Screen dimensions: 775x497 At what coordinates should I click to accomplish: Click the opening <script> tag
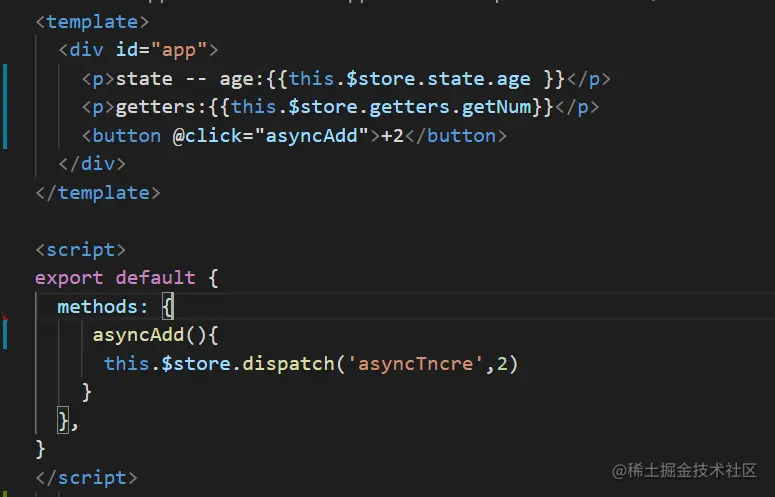coord(81,249)
